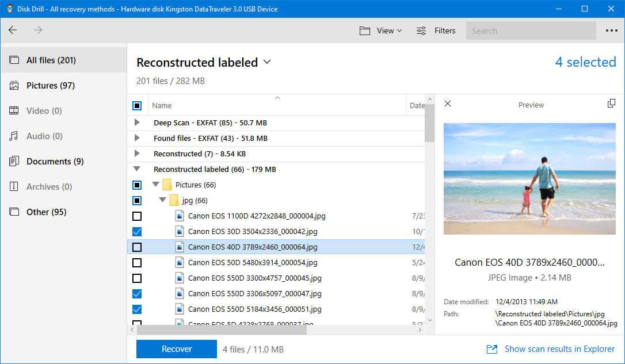Select Documents (9) category in sidebar
Viewport: 625px width, 364px height.
55,162
